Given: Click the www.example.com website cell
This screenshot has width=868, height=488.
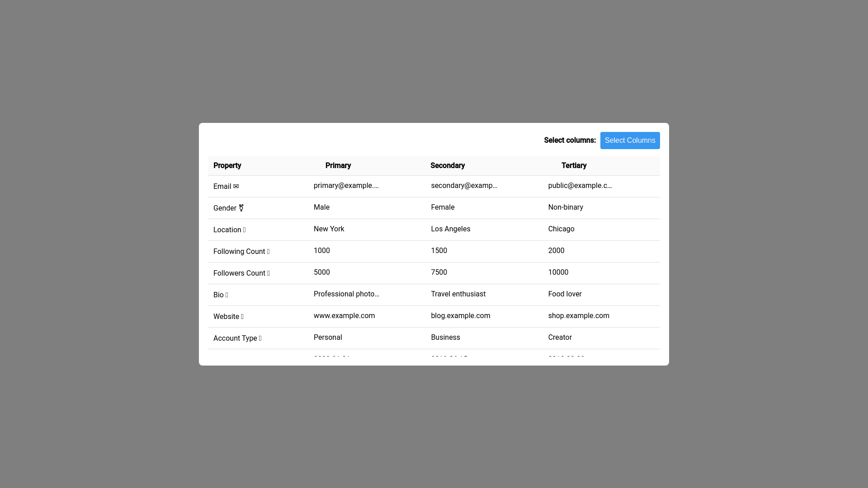Looking at the screenshot, I should click(x=344, y=316).
